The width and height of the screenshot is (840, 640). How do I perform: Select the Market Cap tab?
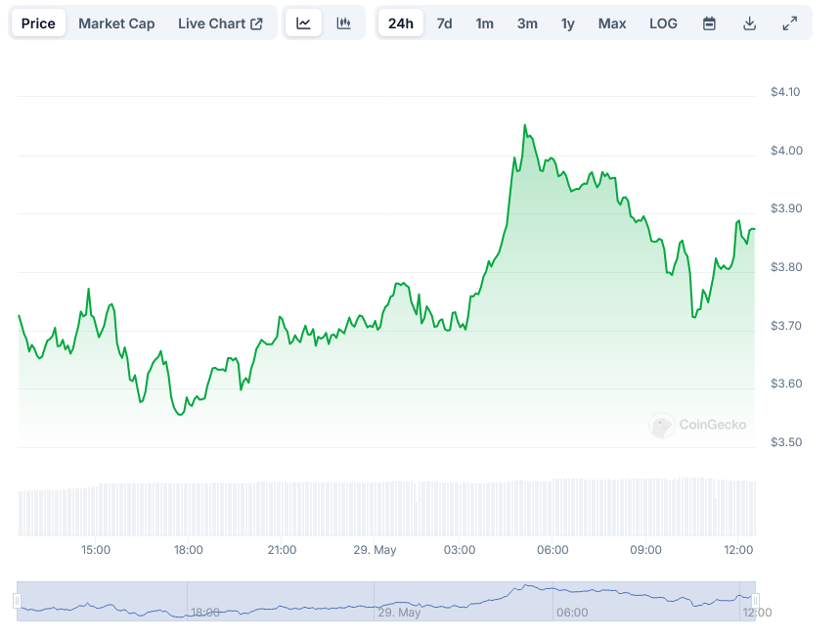[x=116, y=23]
